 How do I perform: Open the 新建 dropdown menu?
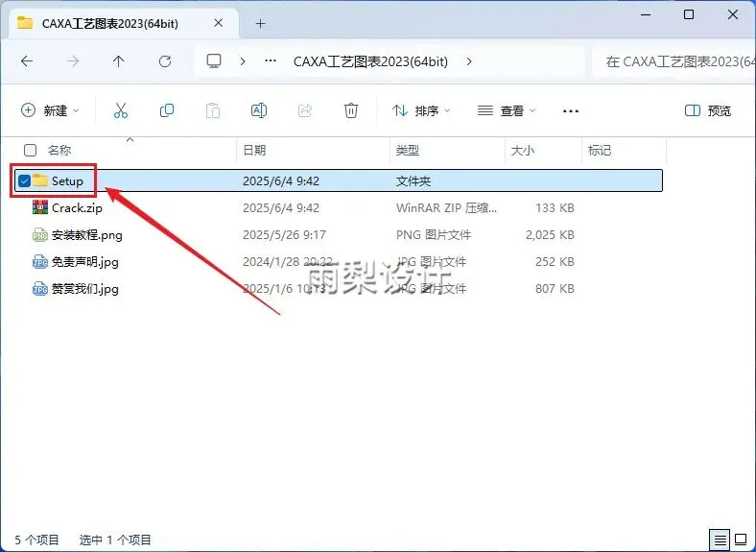50,110
